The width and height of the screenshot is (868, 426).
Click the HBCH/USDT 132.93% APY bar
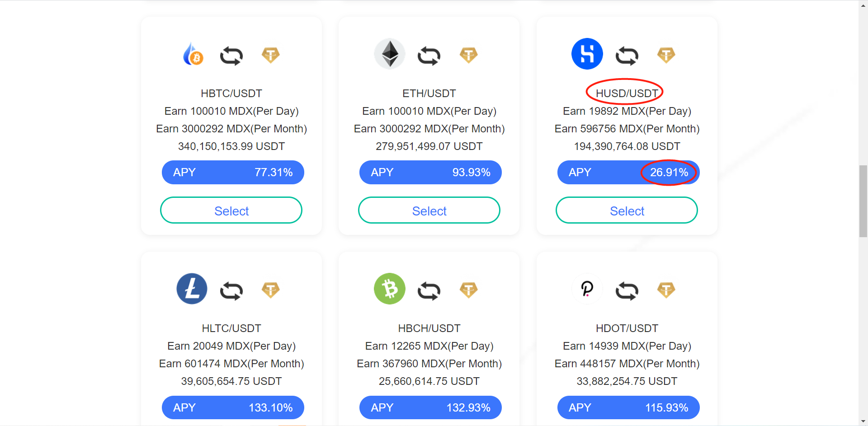430,407
